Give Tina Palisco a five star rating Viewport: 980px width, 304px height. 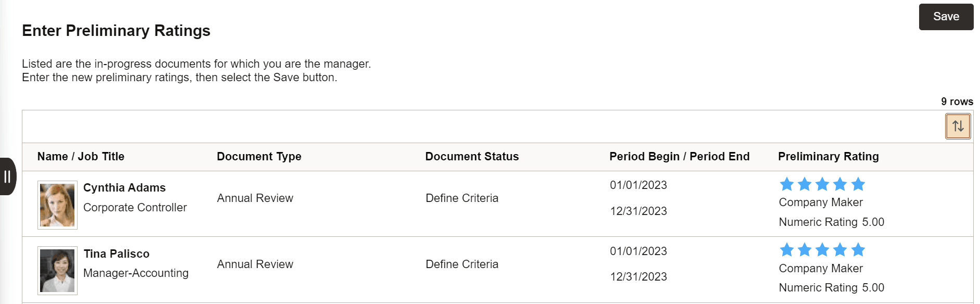click(x=858, y=250)
